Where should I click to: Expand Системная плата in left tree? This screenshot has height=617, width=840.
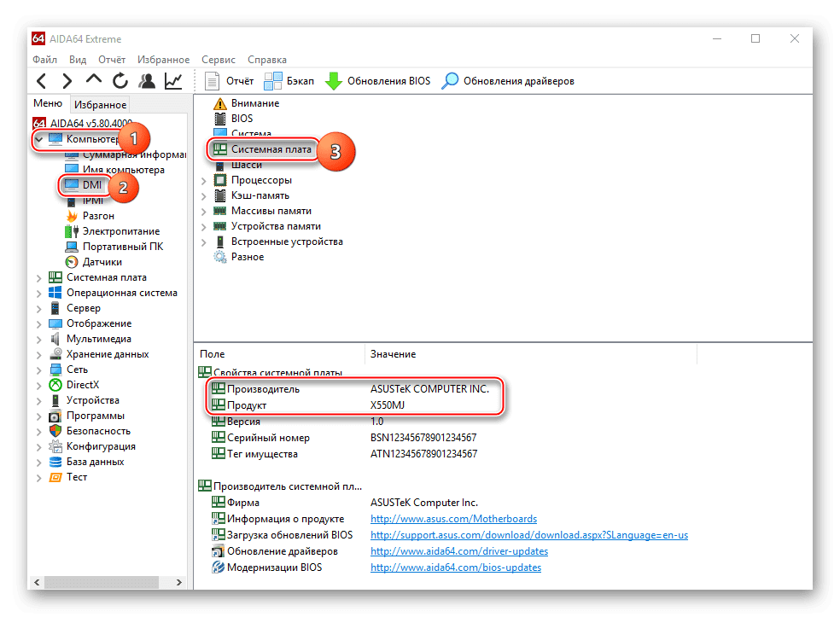[x=38, y=278]
